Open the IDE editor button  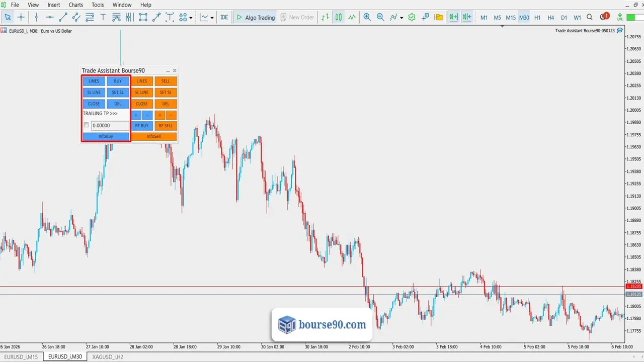click(224, 17)
